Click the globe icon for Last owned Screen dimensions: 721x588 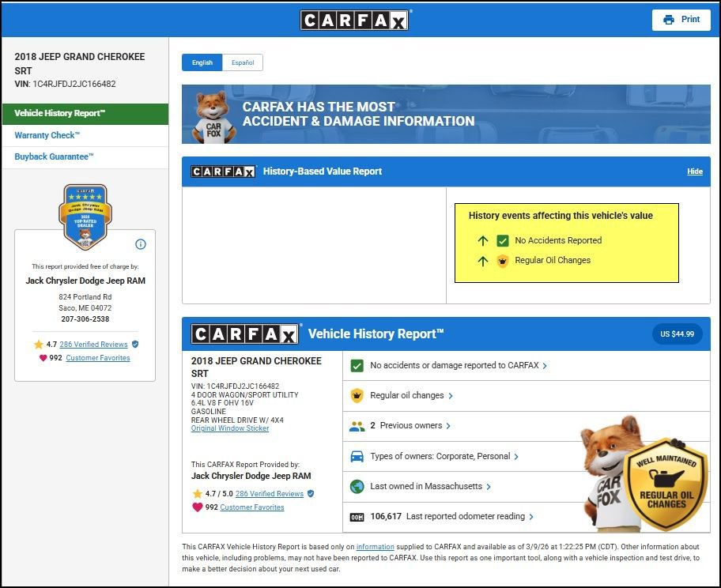(x=357, y=487)
